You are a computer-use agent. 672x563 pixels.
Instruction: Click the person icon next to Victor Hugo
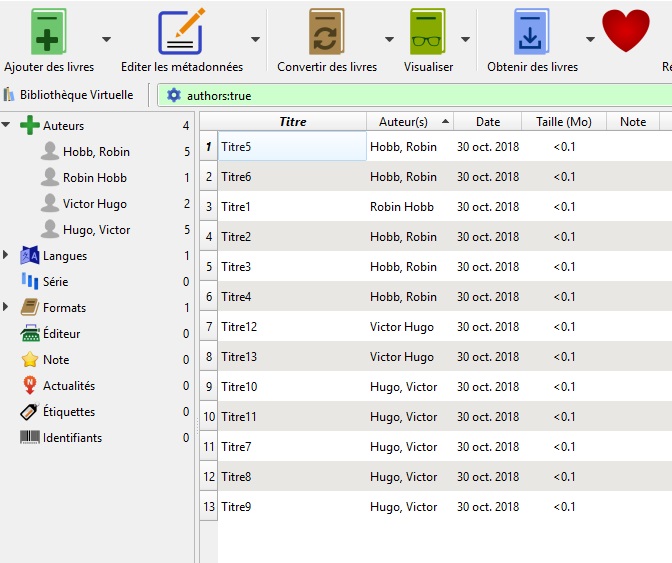(x=50, y=203)
